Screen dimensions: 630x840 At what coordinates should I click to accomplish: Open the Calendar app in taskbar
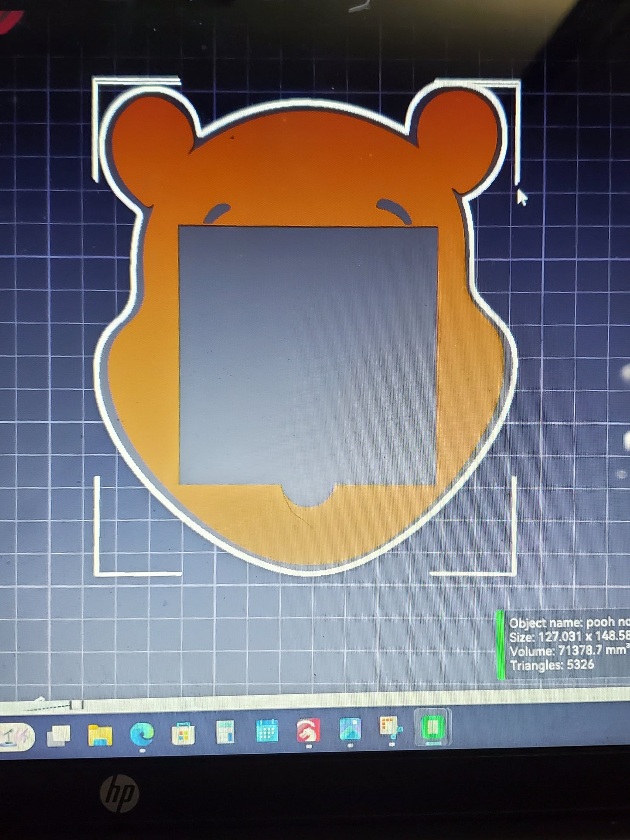[267, 730]
